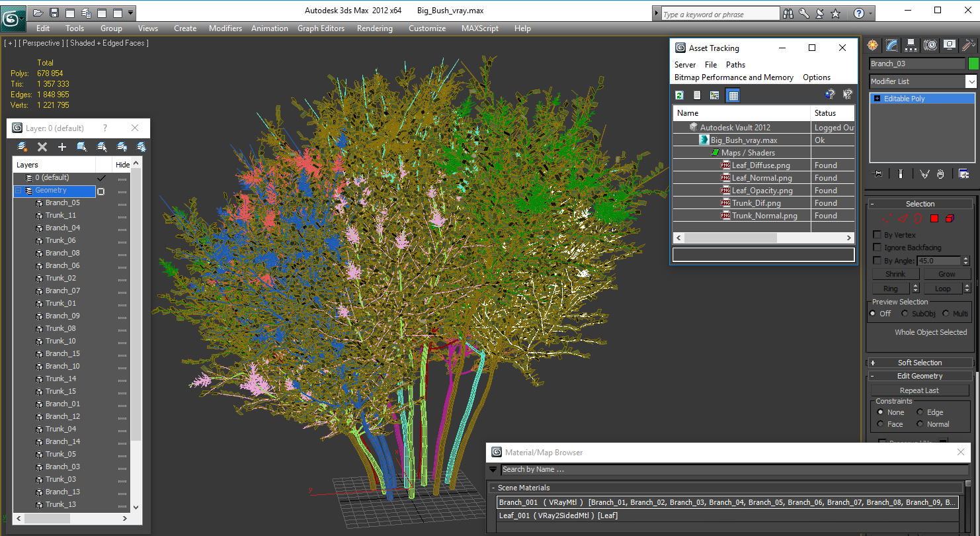This screenshot has height=536, width=980.
Task: Click Refresh icon in Asset Tracking
Action: tap(679, 95)
